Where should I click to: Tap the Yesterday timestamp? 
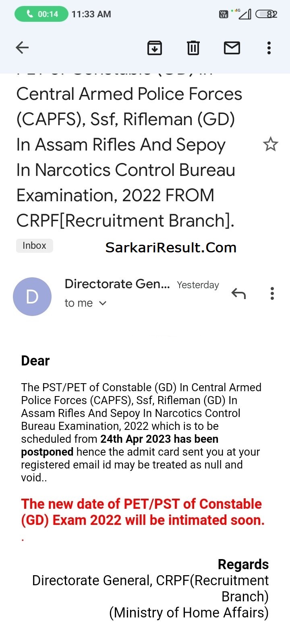click(x=198, y=285)
